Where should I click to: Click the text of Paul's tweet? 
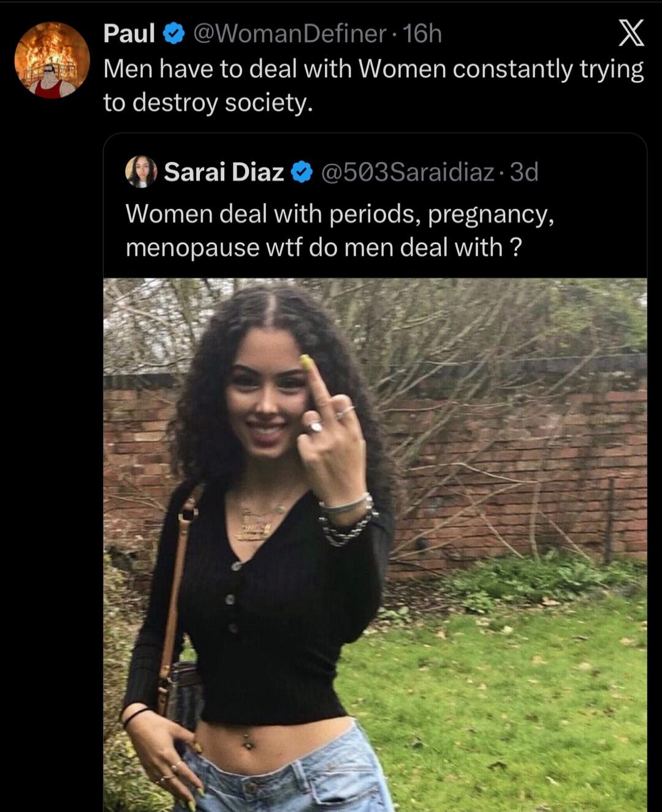coord(337,86)
